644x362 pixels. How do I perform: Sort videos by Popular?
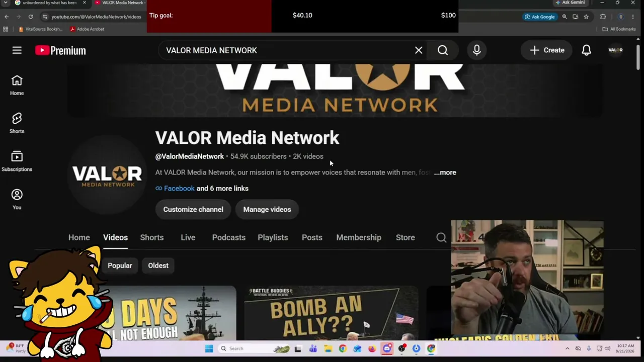120,265
